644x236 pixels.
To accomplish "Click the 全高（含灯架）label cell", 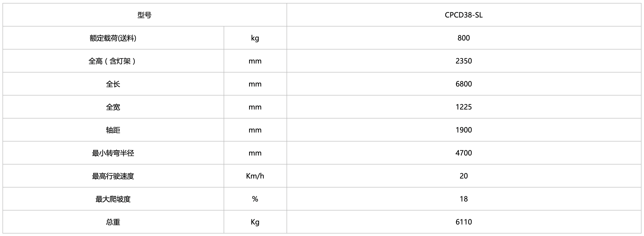I will (113, 61).
